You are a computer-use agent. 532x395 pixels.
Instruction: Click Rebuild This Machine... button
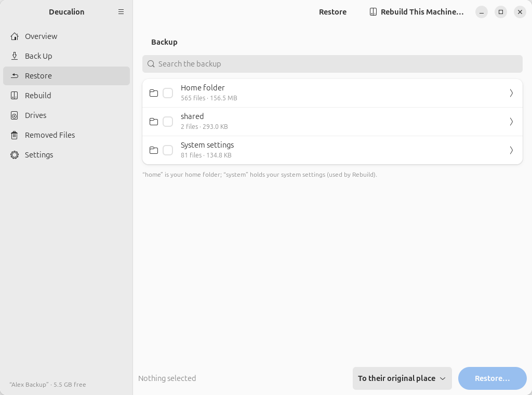416,12
